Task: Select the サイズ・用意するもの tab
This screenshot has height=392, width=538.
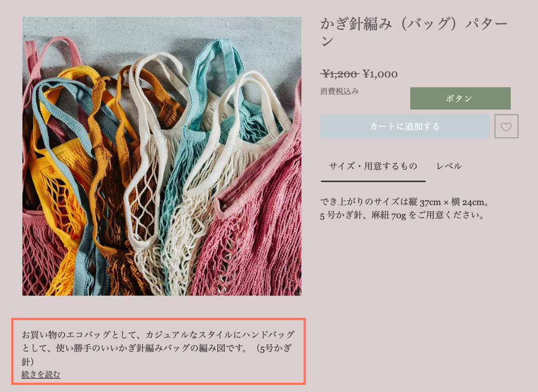Action: pyautogui.click(x=373, y=166)
